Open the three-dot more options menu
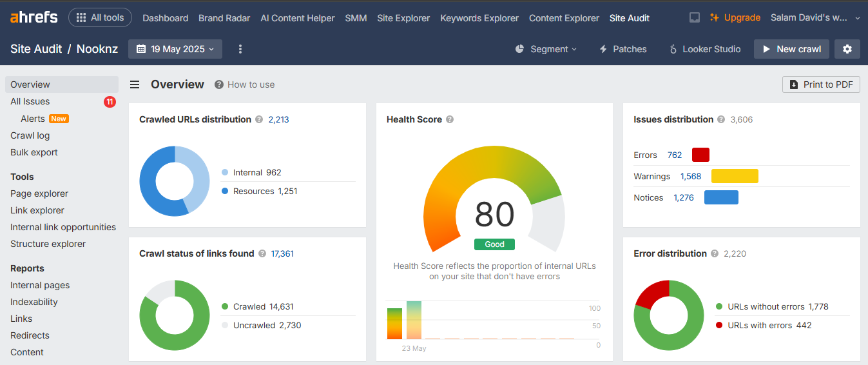This screenshot has height=365, width=868. tap(240, 49)
